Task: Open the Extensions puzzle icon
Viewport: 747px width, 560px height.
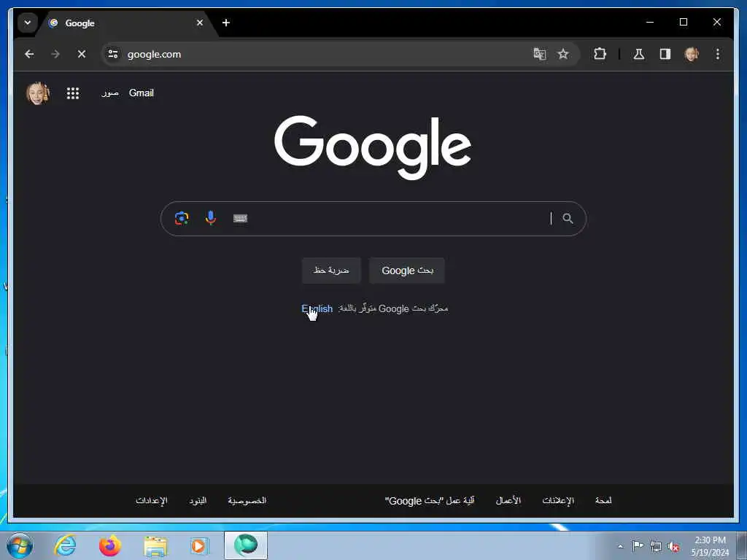Action: 600,54
